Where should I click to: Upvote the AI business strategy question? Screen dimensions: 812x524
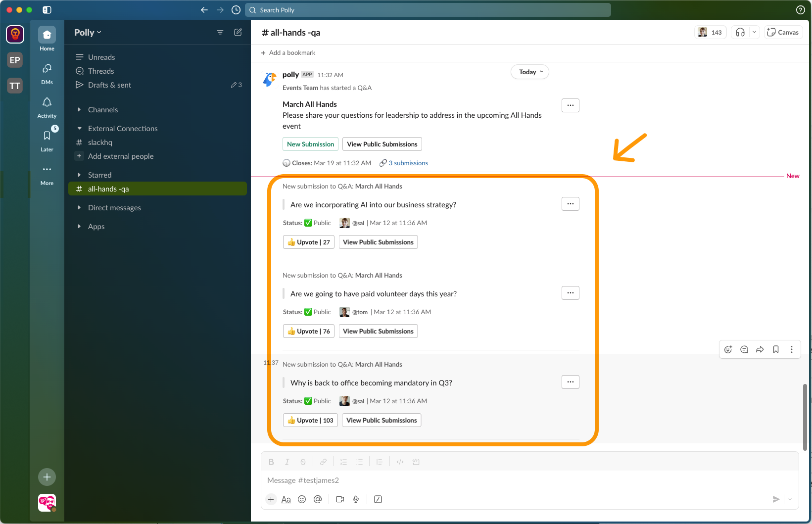click(309, 242)
